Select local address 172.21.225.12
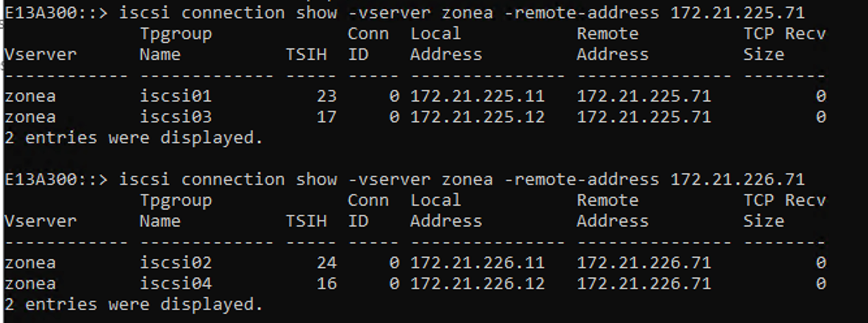The image size is (868, 323). point(477,117)
